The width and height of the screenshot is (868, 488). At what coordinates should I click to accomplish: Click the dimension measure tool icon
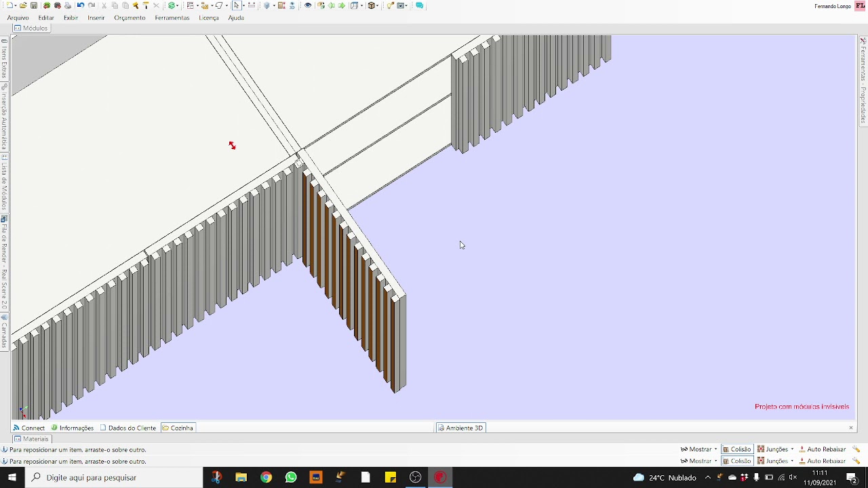point(252,5)
